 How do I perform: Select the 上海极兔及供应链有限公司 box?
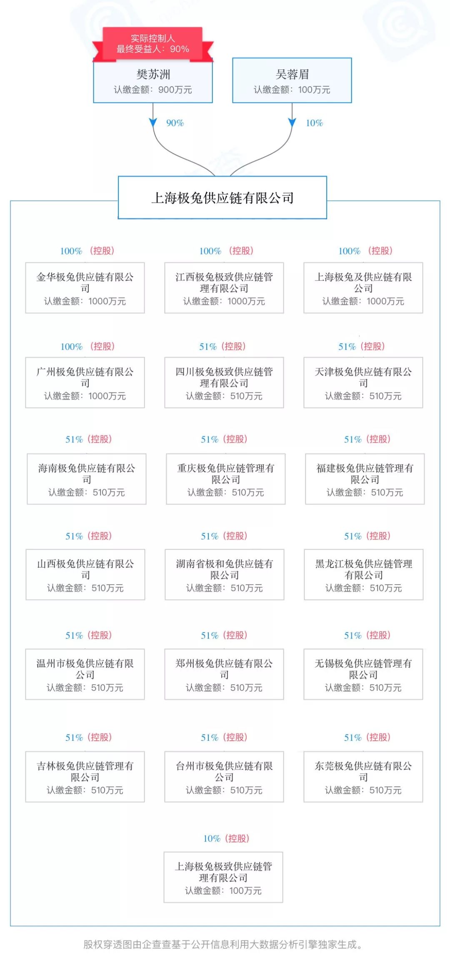363,288
